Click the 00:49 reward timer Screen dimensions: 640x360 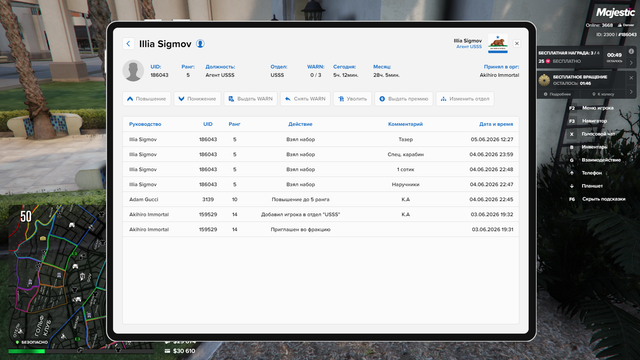click(614, 55)
